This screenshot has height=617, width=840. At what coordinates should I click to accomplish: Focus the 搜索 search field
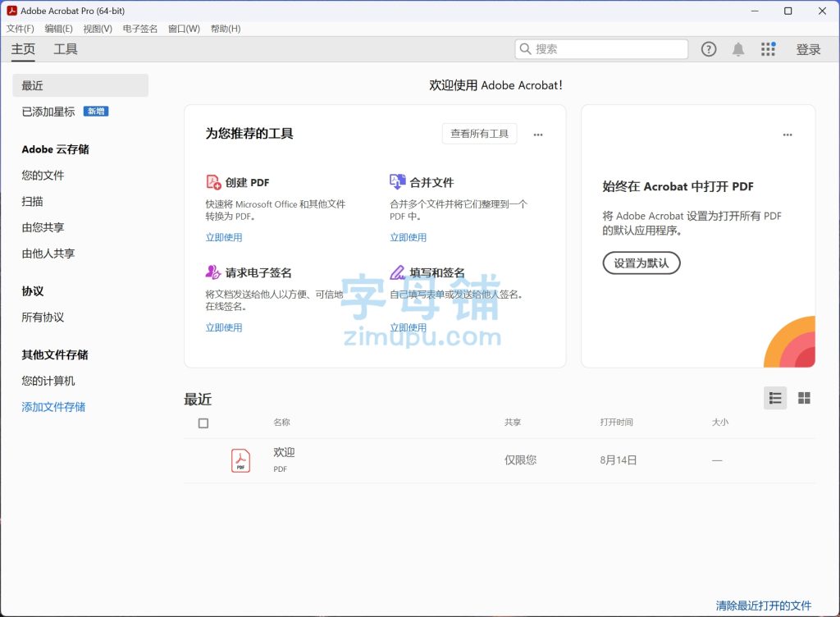pyautogui.click(x=601, y=49)
